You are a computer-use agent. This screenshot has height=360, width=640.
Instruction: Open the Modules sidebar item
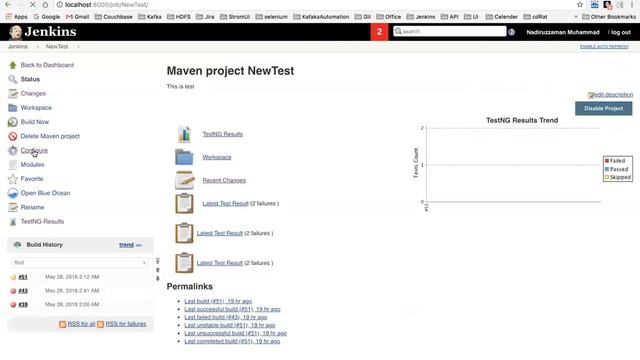click(32, 164)
